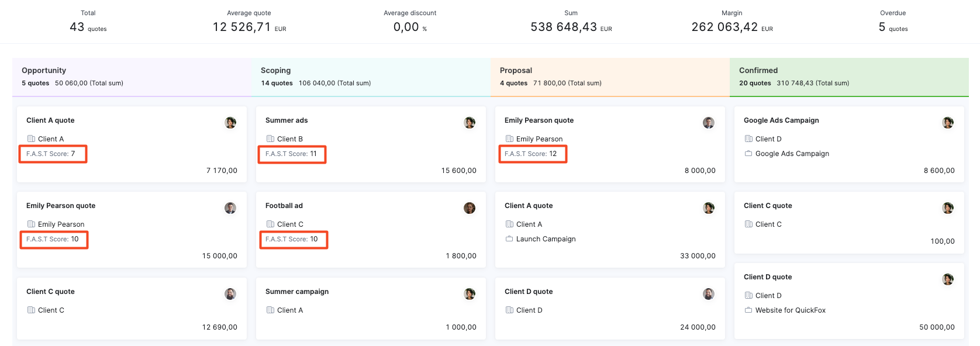
Task: Open Client A quote in Opportunity column
Action: pos(132,144)
